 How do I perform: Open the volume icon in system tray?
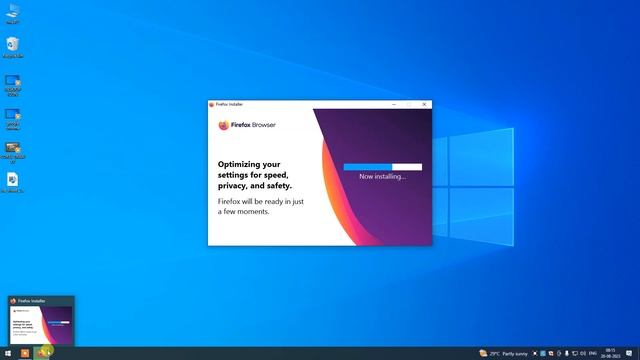point(583,353)
